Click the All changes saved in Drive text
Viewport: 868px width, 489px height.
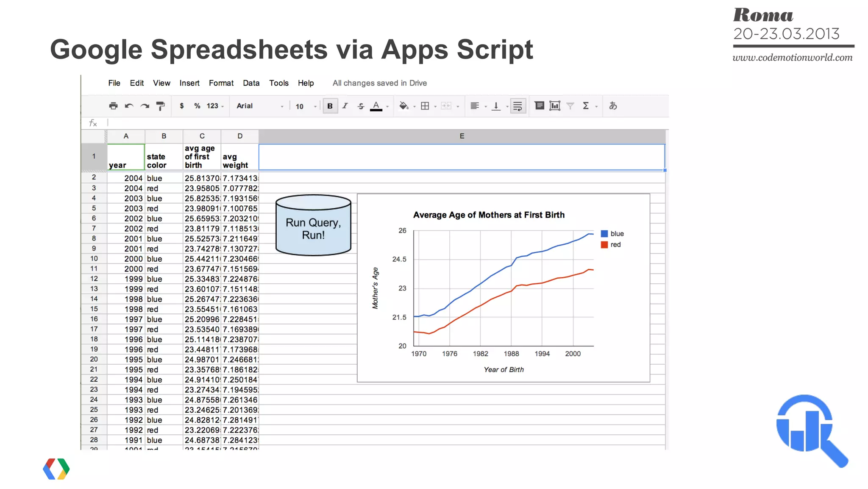(379, 83)
